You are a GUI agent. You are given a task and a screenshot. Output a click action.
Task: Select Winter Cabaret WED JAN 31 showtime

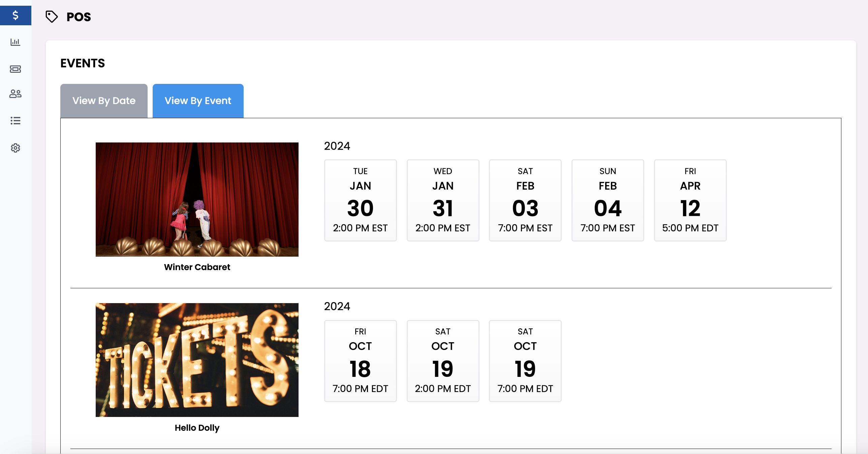pyautogui.click(x=443, y=200)
